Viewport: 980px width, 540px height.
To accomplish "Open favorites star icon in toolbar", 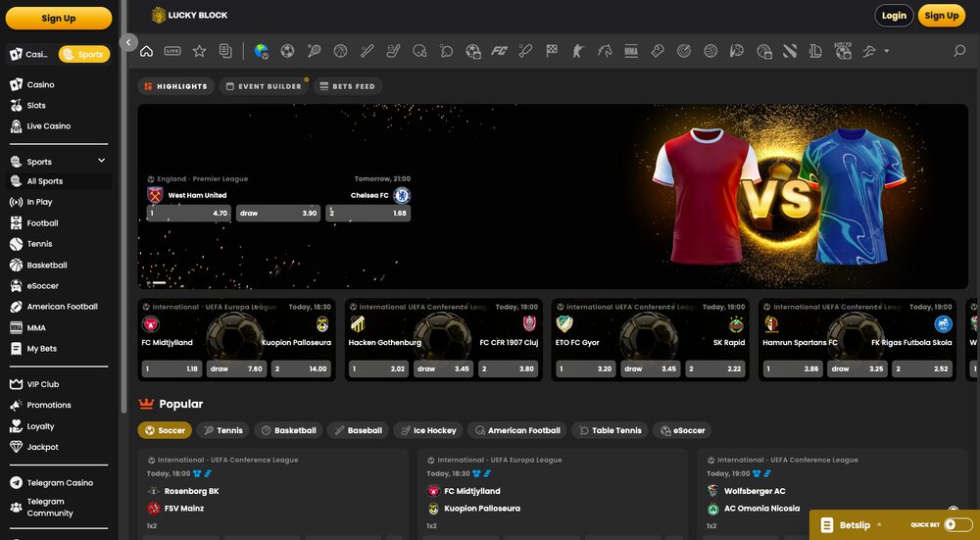I will (x=199, y=51).
